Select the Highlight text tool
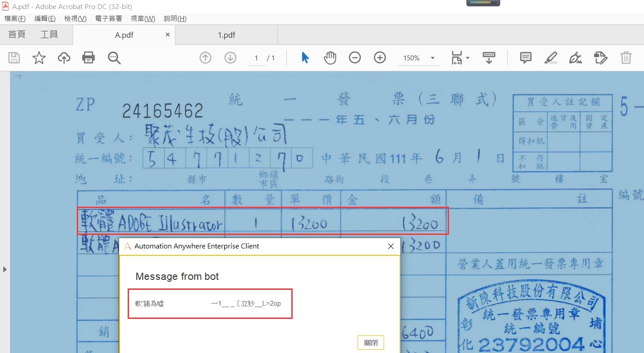Viewport: 644px width, 353px height. click(x=551, y=58)
